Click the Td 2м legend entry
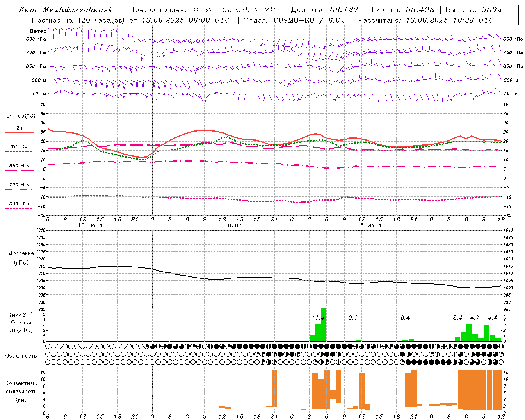This screenshot has width=525, height=420. [19, 147]
